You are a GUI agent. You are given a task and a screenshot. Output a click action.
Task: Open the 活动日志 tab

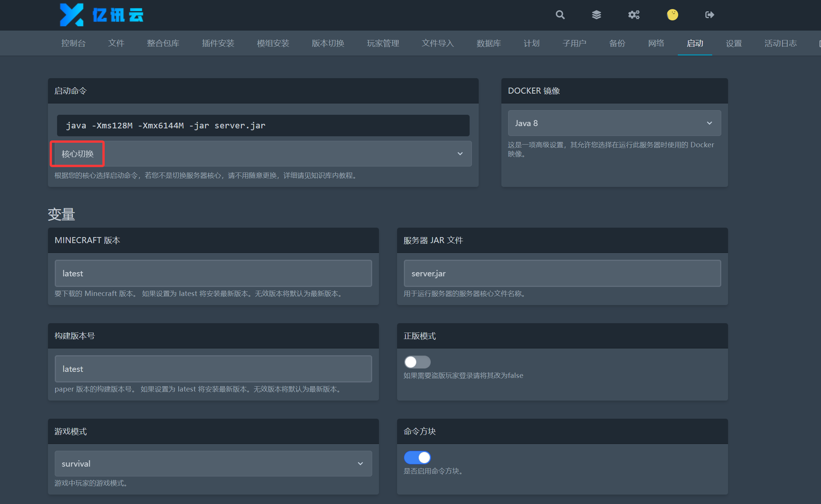[781, 43]
